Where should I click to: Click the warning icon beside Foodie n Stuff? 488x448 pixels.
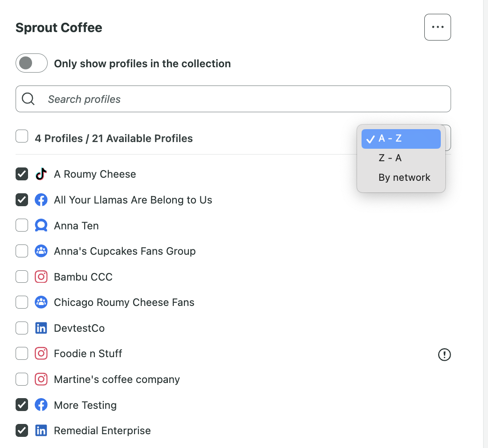[x=444, y=354]
